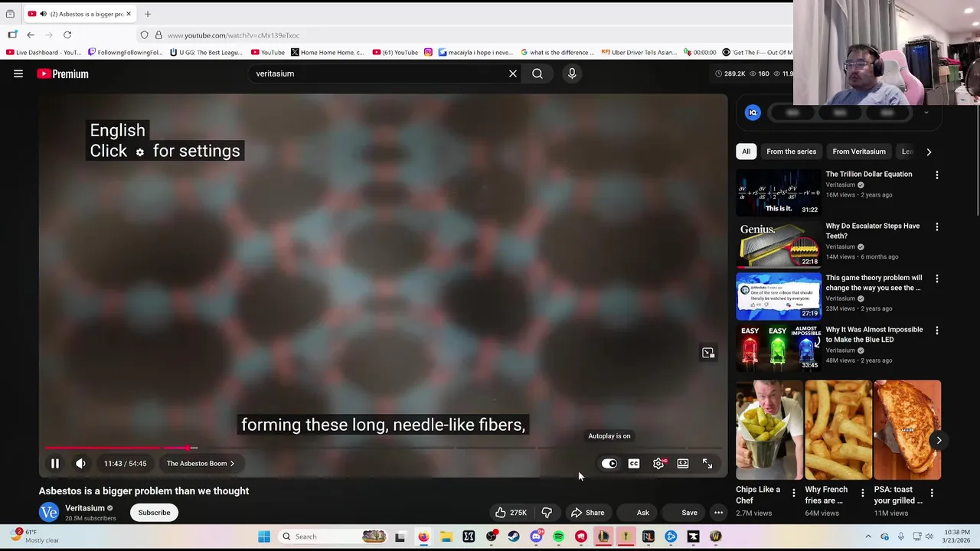Open video settings gear
This screenshot has height=551, width=980.
pos(658,464)
